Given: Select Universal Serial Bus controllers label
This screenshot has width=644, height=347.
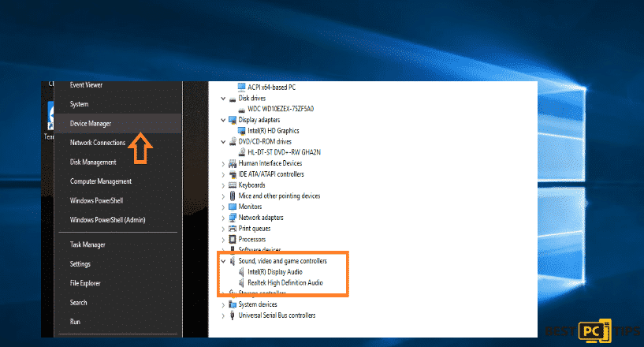Looking at the screenshot, I should click(x=277, y=315).
